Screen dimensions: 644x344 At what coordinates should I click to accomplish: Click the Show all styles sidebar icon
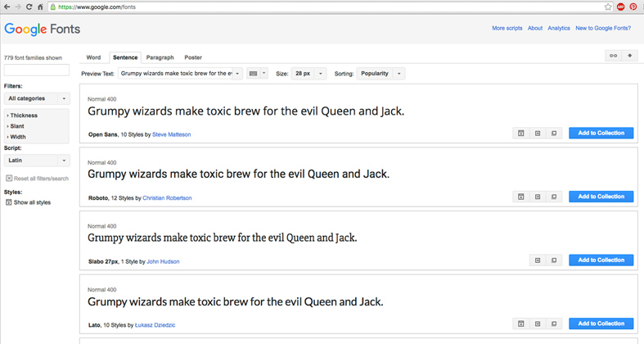pos(9,202)
